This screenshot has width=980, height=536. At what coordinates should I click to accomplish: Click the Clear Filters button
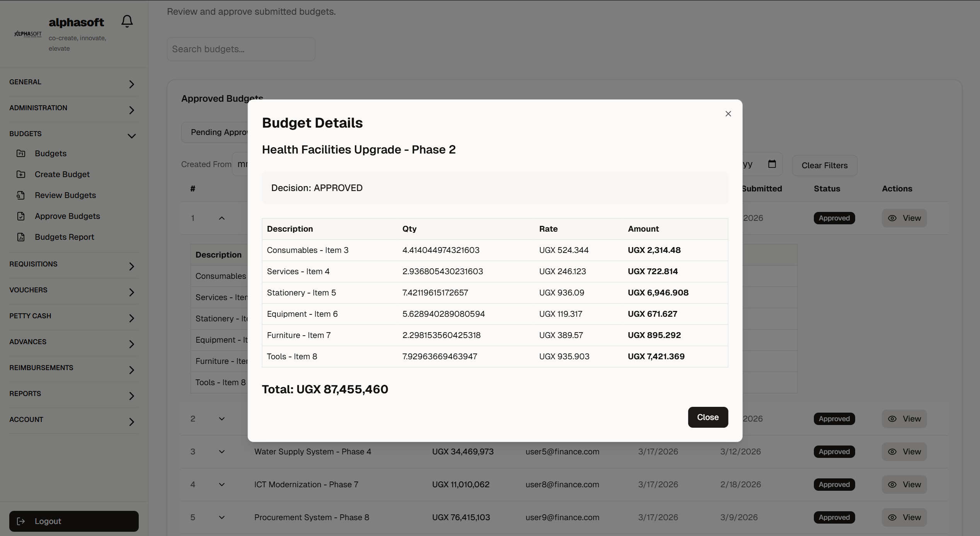tap(824, 166)
